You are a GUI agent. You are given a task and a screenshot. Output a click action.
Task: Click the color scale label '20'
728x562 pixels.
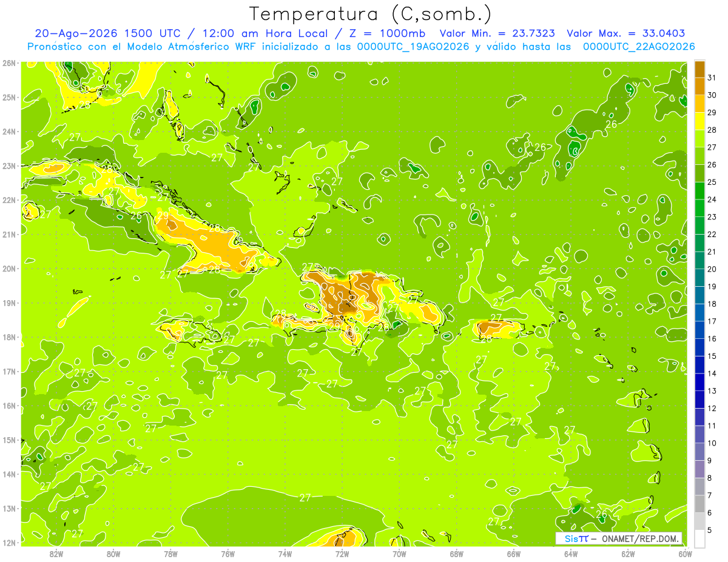coord(712,269)
